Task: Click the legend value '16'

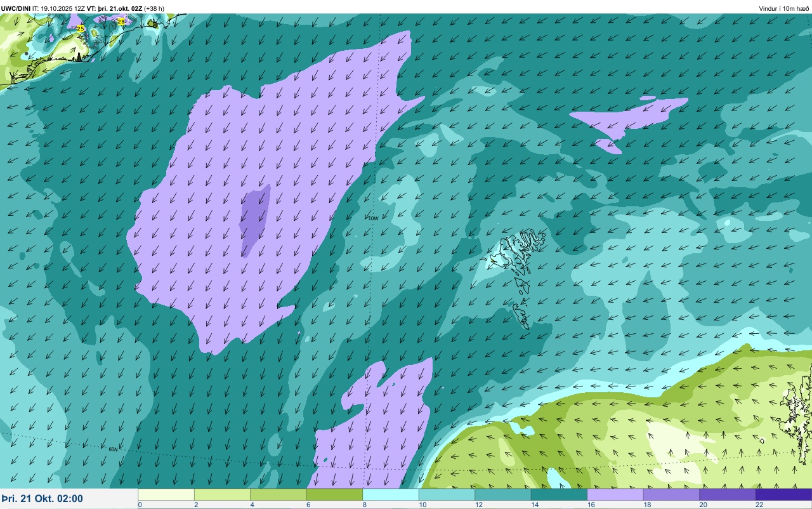Action: click(x=590, y=505)
